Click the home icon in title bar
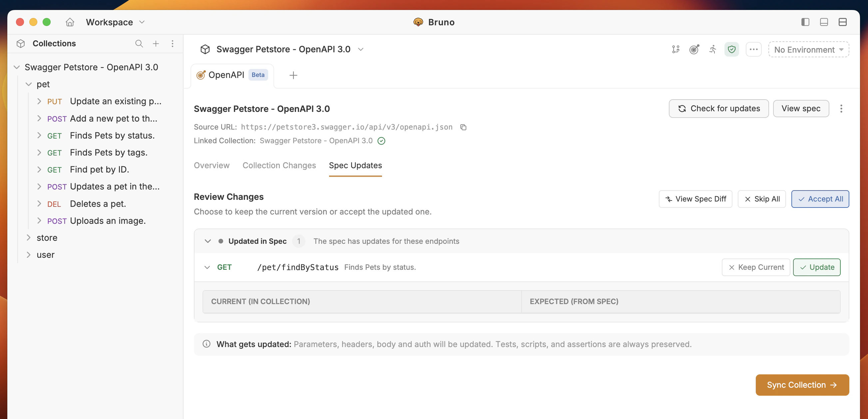This screenshot has width=868, height=419. [70, 22]
